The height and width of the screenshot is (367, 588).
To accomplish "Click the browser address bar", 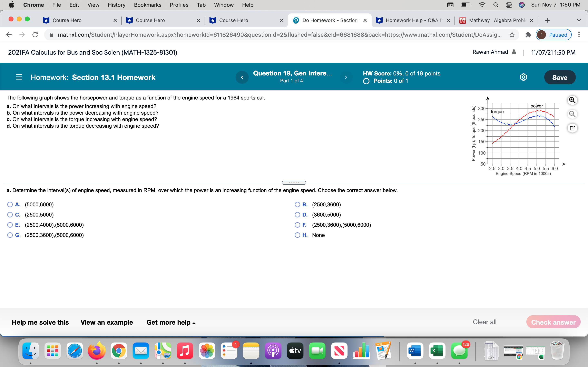I will click(267, 35).
